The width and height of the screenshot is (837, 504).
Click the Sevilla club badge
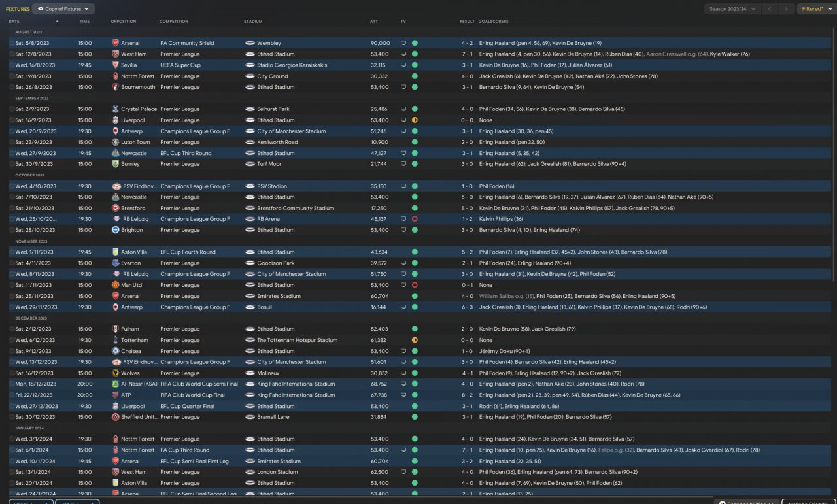click(116, 65)
